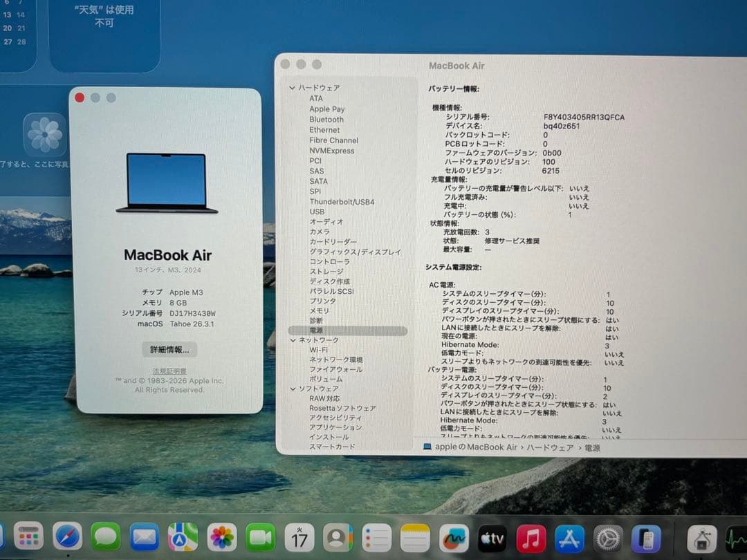The width and height of the screenshot is (747, 560).
Task: Open App Store from the Dock
Action: pos(569,539)
